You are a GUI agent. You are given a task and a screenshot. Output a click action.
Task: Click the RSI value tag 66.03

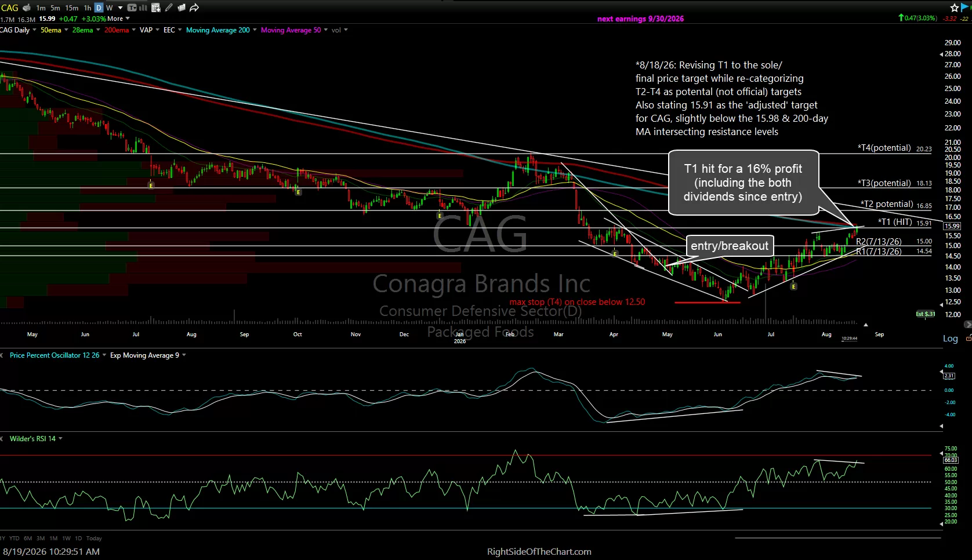point(951,460)
